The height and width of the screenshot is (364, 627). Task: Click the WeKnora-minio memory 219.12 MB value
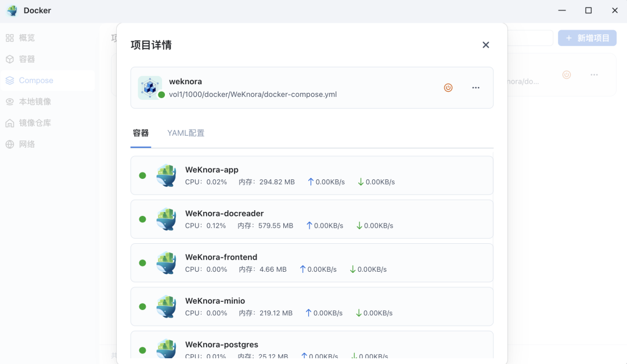pos(276,313)
